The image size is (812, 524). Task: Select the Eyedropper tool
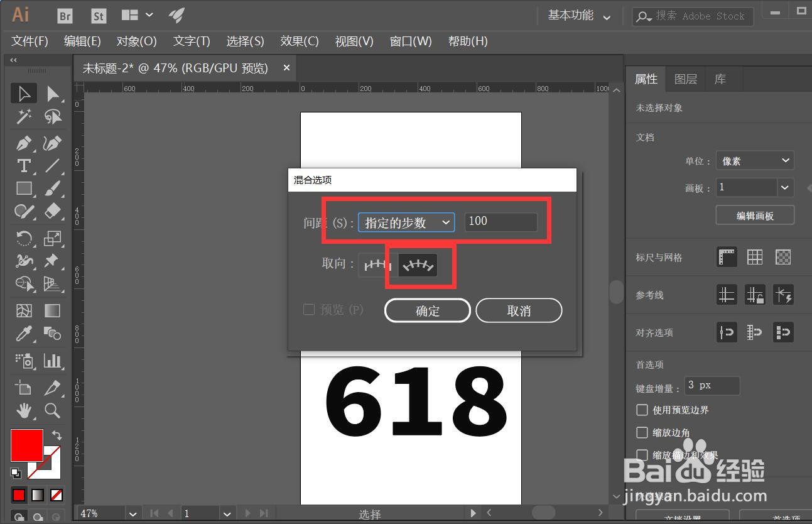24,334
